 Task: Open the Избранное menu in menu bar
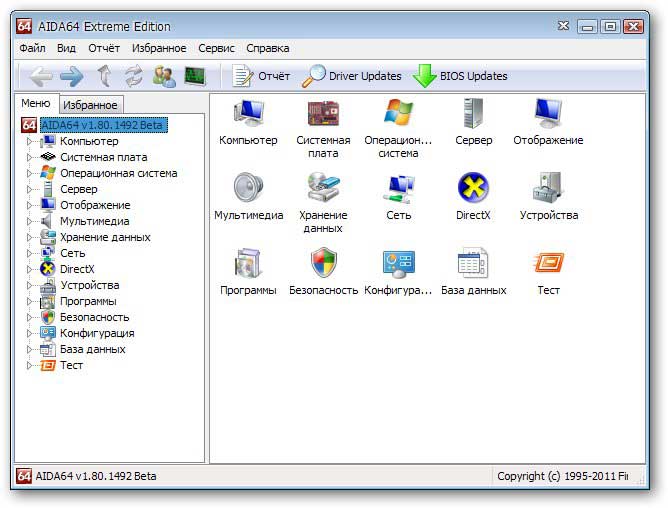(x=159, y=48)
